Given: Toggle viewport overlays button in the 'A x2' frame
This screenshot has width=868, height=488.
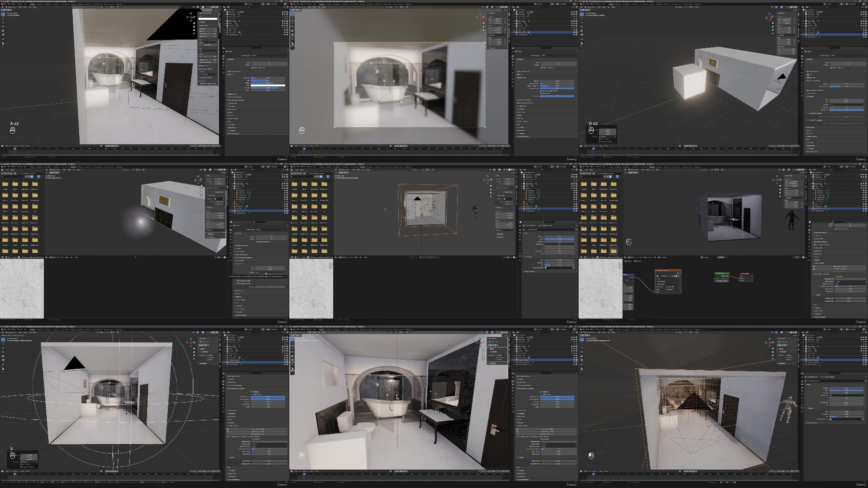Looking at the screenshot, I should pos(203,7).
